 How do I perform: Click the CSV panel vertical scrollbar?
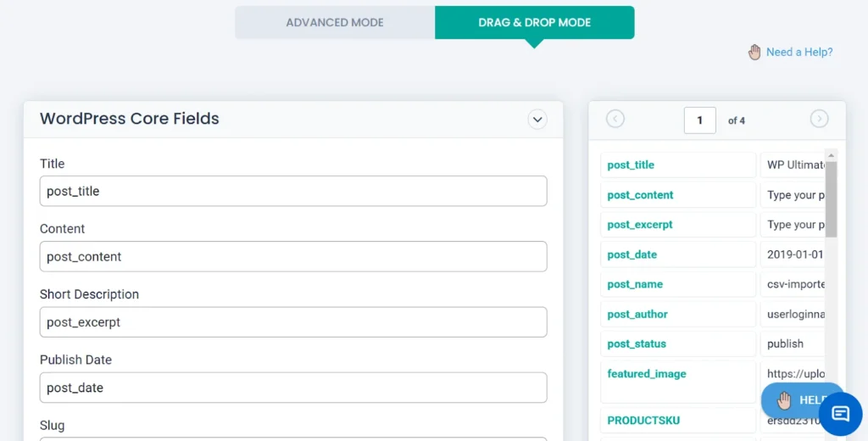(x=832, y=199)
